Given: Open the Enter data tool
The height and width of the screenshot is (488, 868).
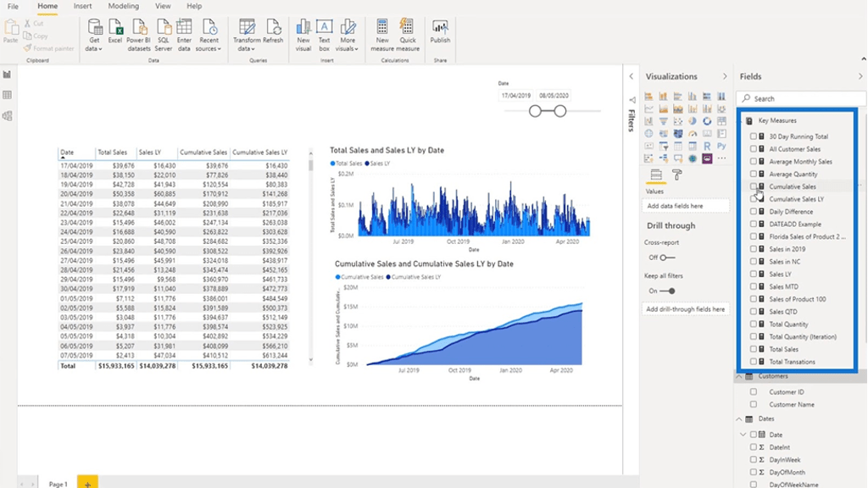Looking at the screenshot, I should [184, 36].
